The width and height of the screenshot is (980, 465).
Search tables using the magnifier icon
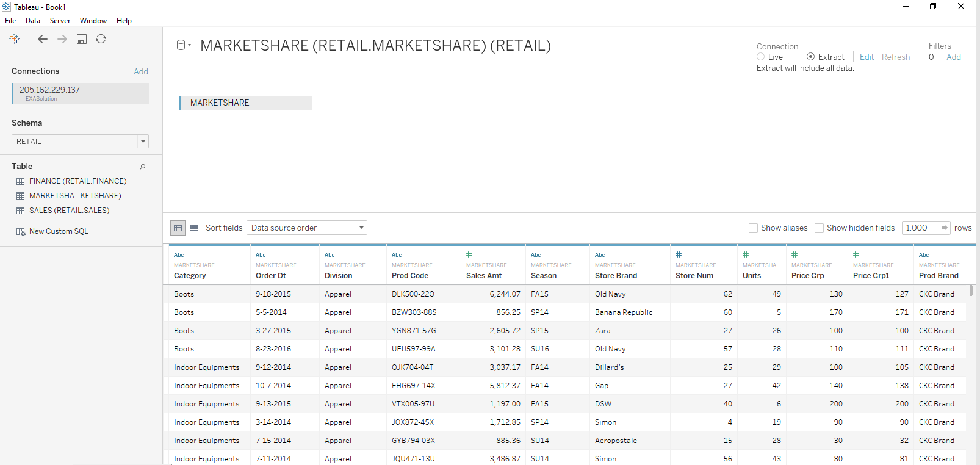[x=143, y=167]
